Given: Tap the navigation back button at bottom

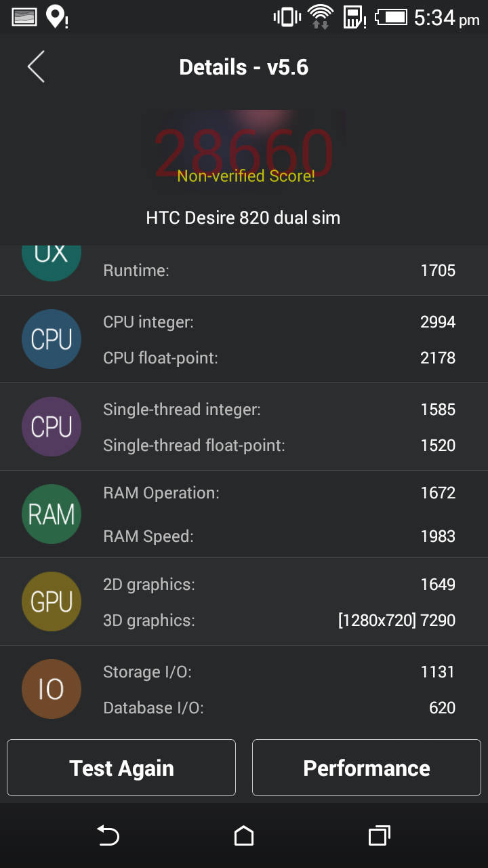Looking at the screenshot, I should click(x=108, y=836).
